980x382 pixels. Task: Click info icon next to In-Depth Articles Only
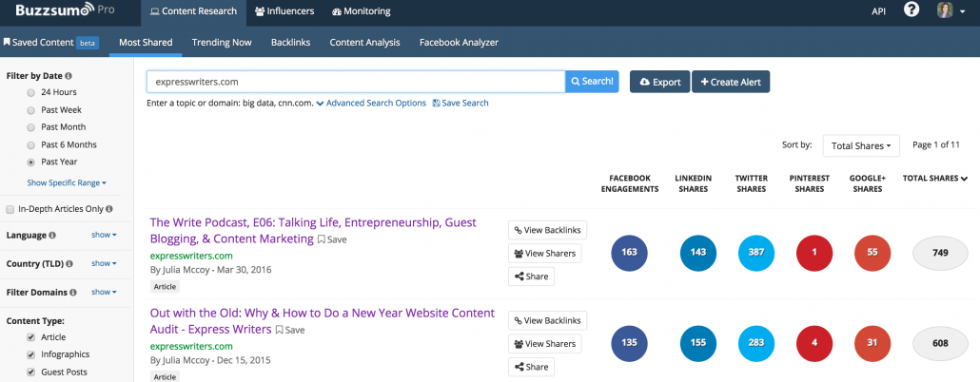pos(109,209)
